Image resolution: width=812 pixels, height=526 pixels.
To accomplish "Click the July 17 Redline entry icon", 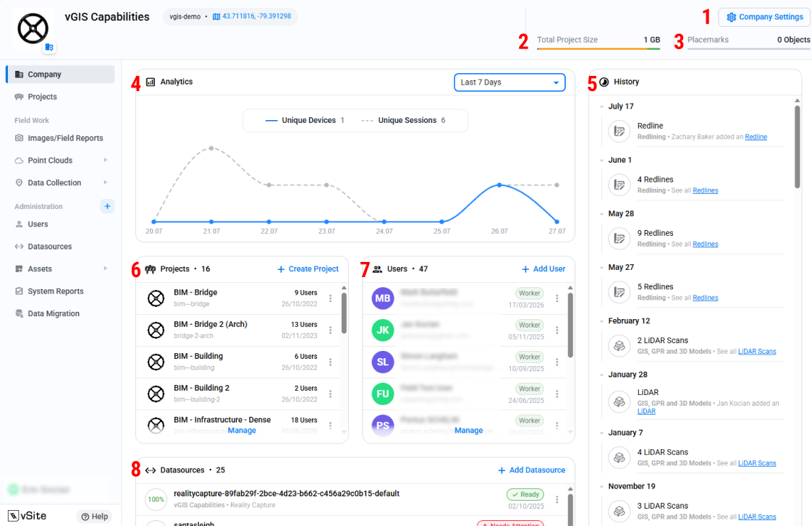I will [619, 131].
